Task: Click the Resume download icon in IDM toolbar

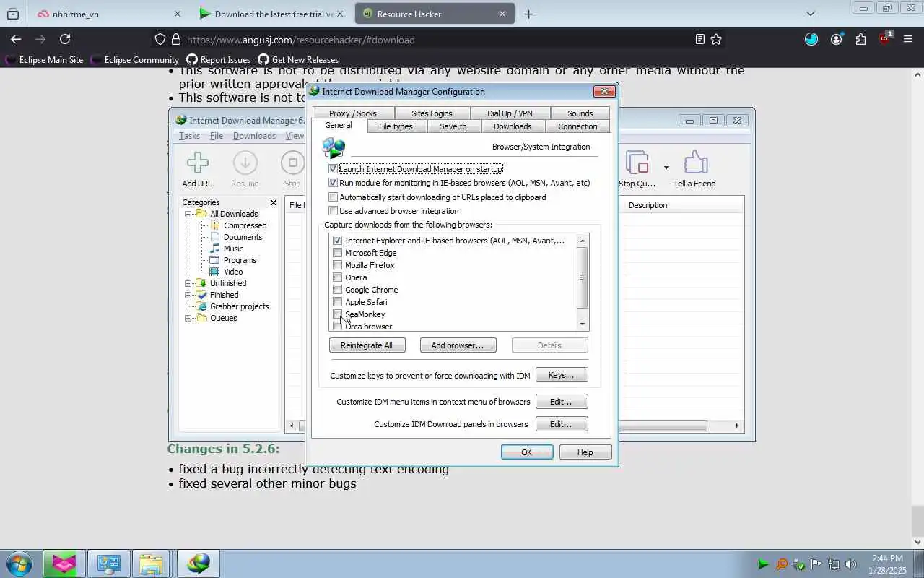Action: [245, 163]
